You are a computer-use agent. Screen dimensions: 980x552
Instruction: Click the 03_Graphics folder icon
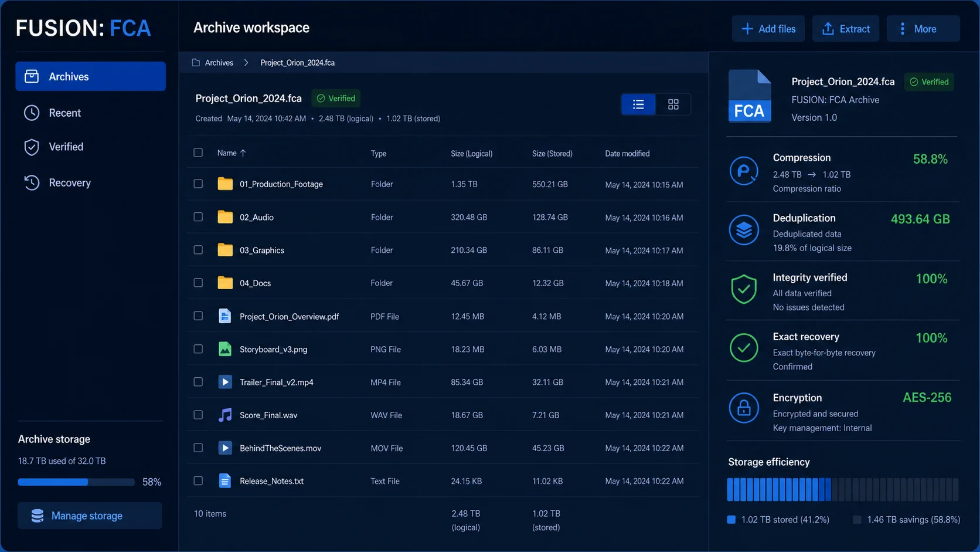coord(225,250)
